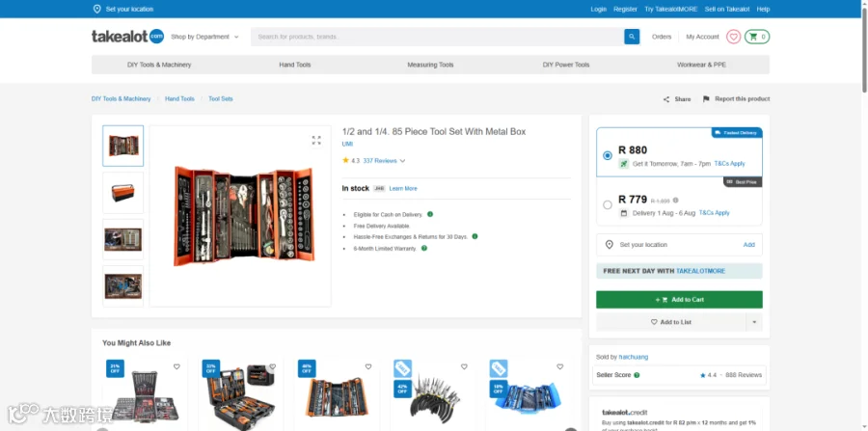The image size is (868, 431).
Task: Open the Workwear & PPE category tab
Action: pos(701,65)
